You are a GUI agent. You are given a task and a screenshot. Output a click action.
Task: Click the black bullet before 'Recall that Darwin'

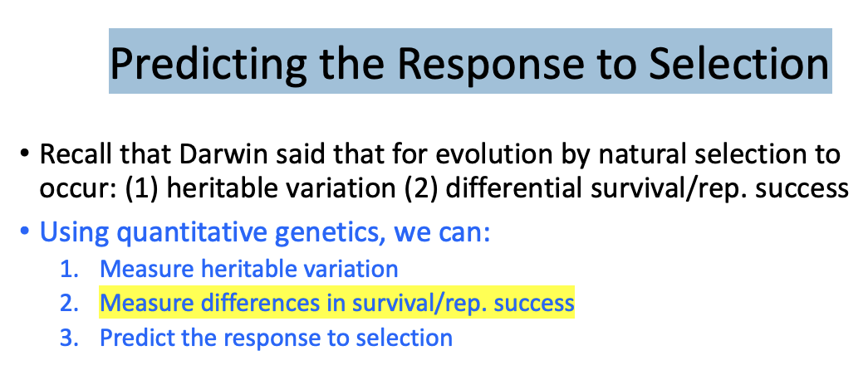click(24, 153)
